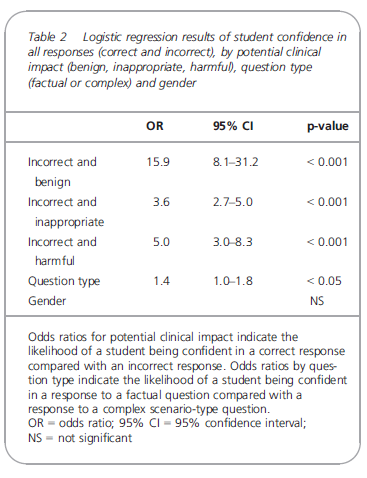Click the Incorrect and benign row label
This screenshot has height=478, width=367.
tap(62, 172)
